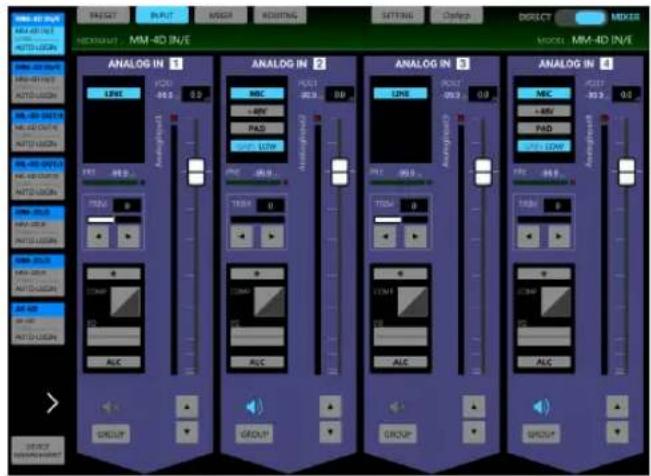The image size is (651, 476).
Task: Toggle the Analog In 3 speaker icon
Action: 397,407
